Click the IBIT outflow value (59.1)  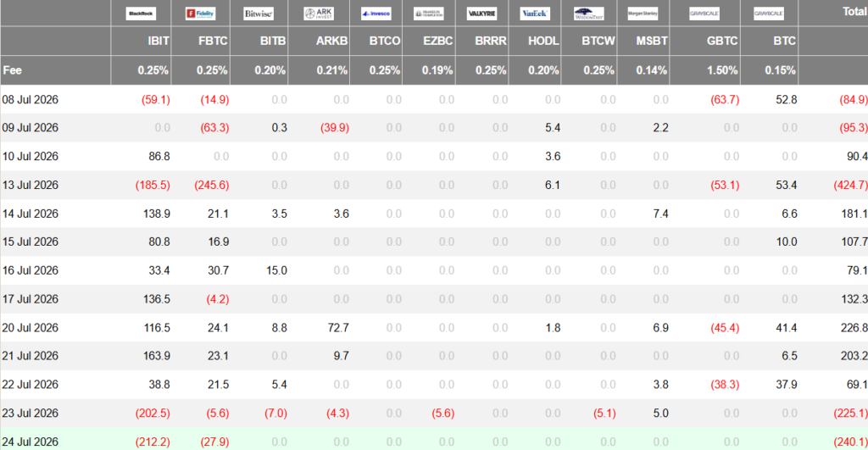pos(156,100)
